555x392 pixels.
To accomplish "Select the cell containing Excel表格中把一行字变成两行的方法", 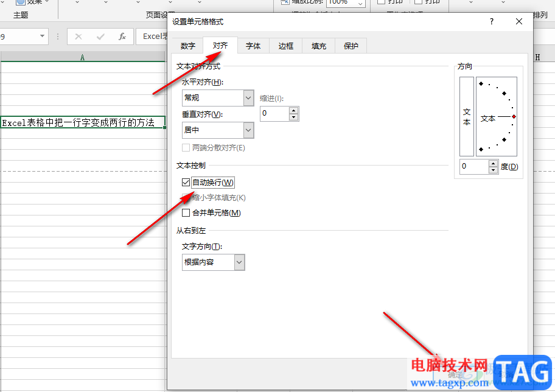I will [x=83, y=122].
